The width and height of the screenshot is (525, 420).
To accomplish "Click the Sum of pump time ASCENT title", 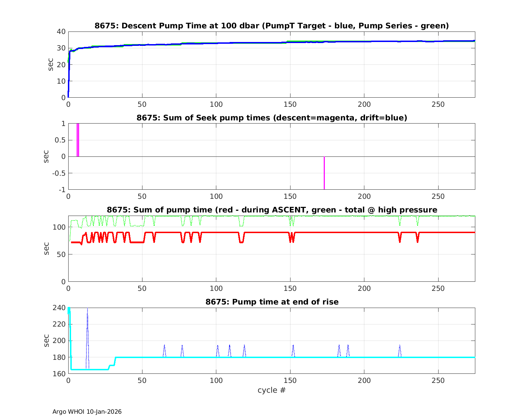I will [x=272, y=210].
